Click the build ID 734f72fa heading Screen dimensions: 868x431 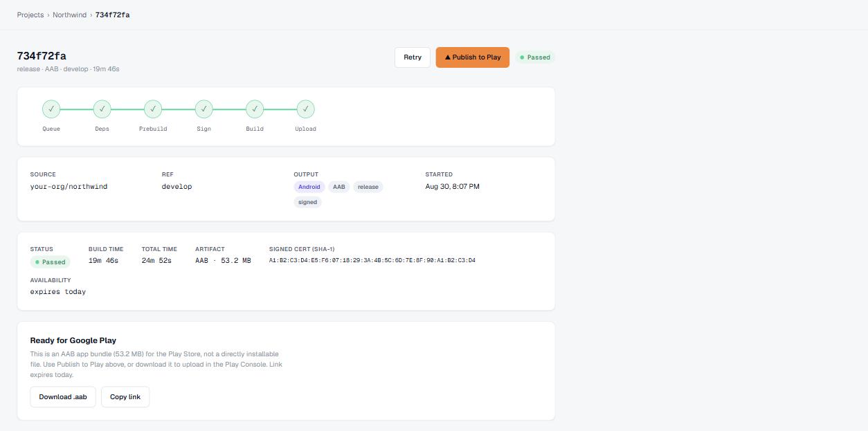tap(42, 56)
